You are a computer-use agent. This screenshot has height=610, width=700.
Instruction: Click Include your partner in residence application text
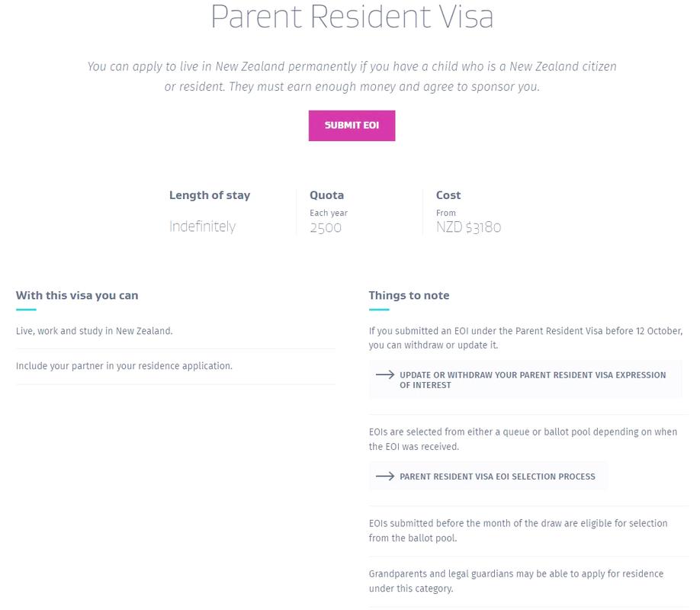click(x=124, y=366)
